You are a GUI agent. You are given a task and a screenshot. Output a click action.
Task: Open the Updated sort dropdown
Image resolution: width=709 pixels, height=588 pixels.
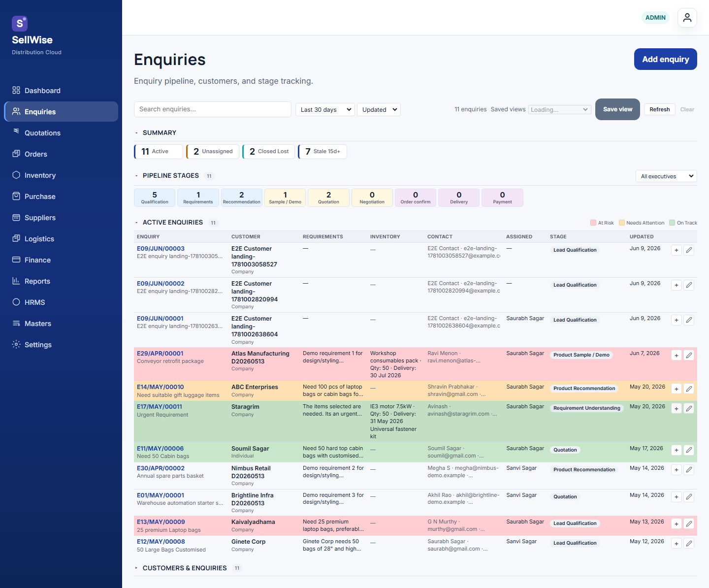[379, 109]
